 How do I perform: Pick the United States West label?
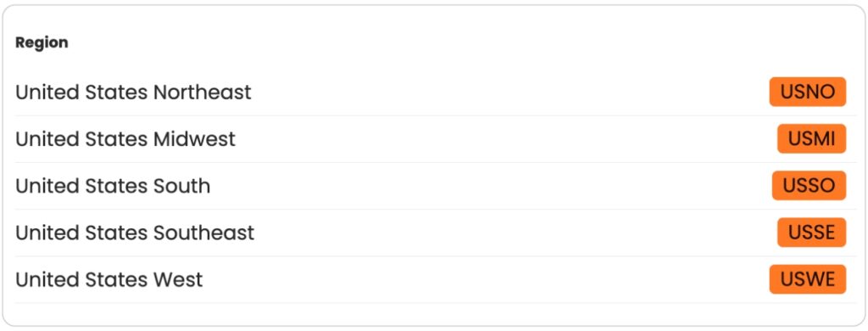(108, 279)
